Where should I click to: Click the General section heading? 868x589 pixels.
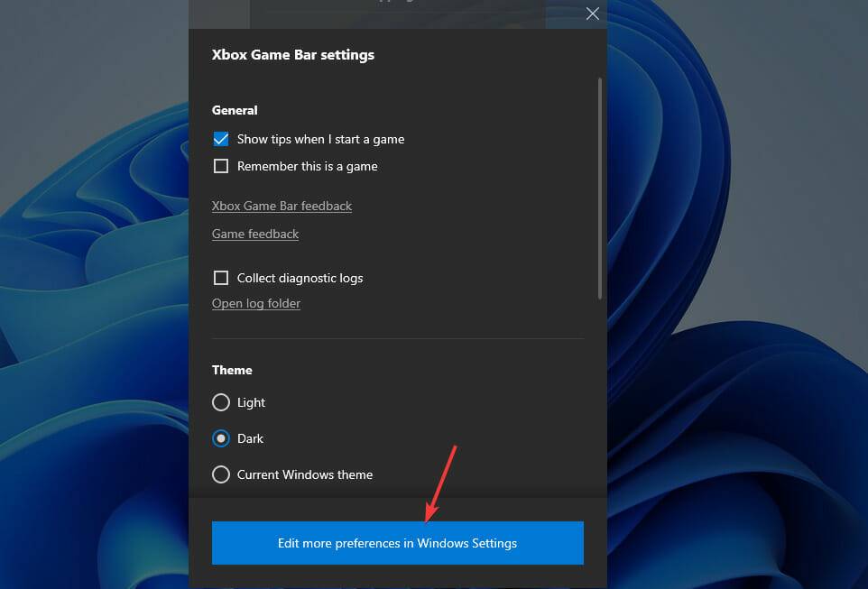point(235,110)
